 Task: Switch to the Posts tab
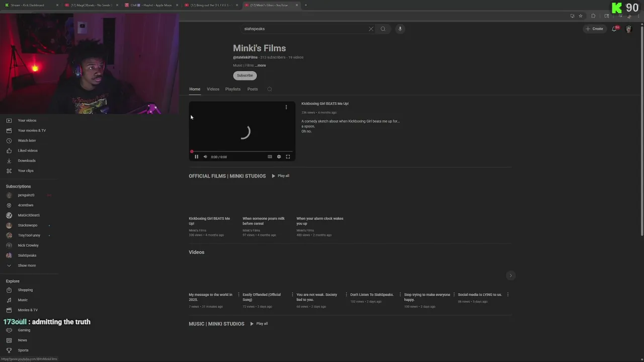click(x=253, y=89)
